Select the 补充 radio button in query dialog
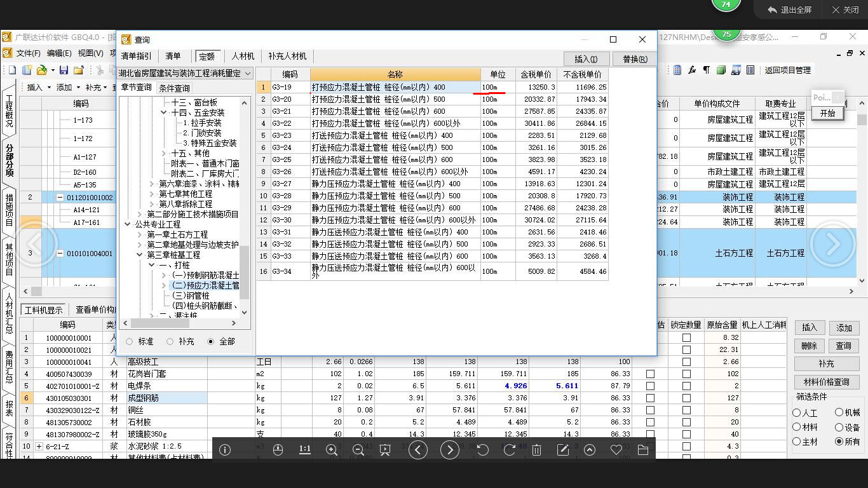This screenshot has height=488, width=868. (x=170, y=342)
